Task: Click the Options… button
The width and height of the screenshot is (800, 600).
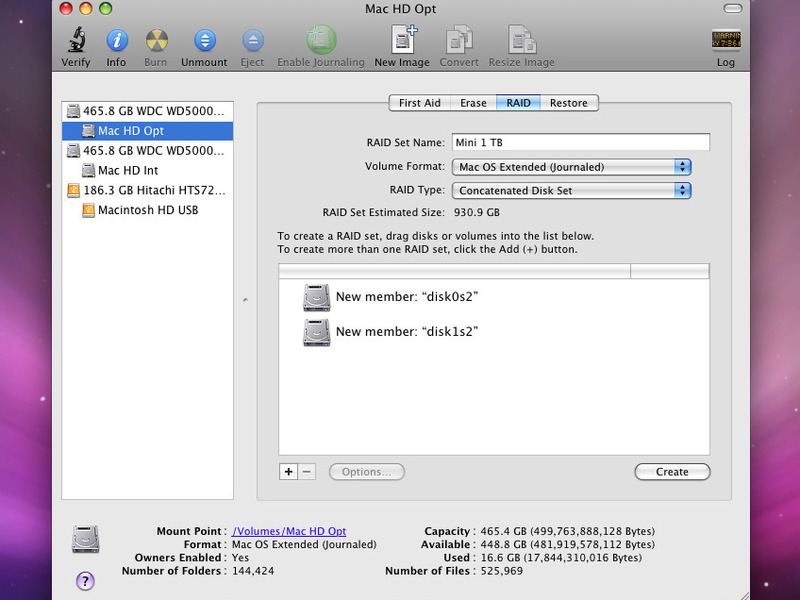Action: 367,472
